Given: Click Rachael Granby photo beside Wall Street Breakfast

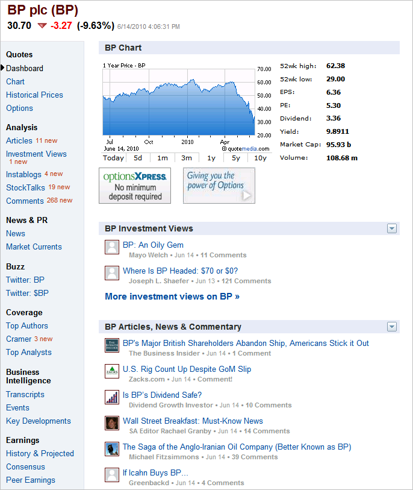Looking at the screenshot, I should (112, 423).
